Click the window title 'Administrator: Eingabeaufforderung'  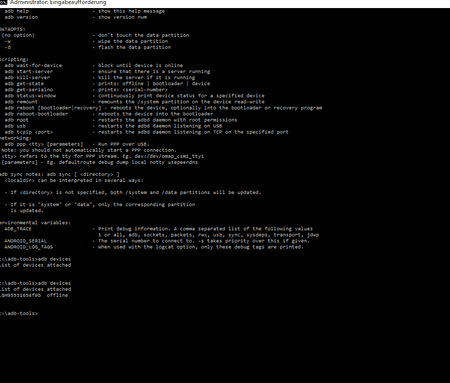tap(58, 3)
